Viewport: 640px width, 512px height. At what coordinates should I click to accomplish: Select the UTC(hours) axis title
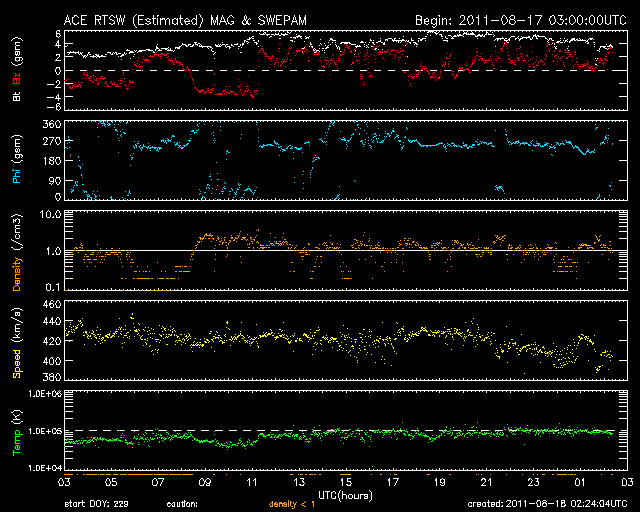346,496
